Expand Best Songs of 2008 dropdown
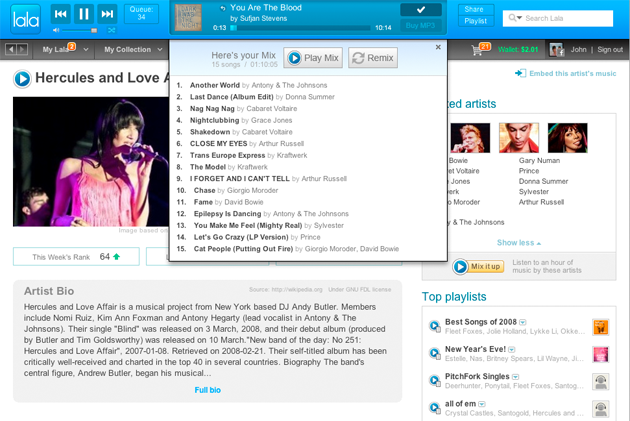Image resolution: width=630 pixels, height=421 pixels. [522, 323]
